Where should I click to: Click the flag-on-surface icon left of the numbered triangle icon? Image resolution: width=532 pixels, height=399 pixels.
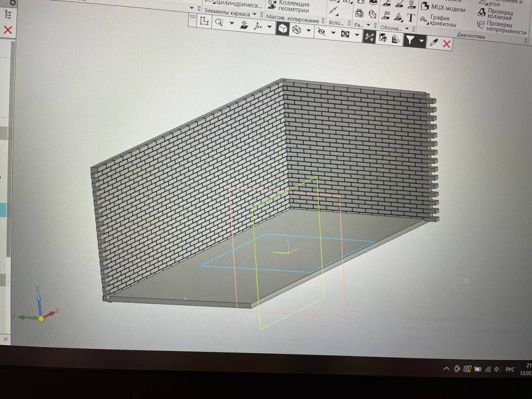pyautogui.click(x=386, y=15)
